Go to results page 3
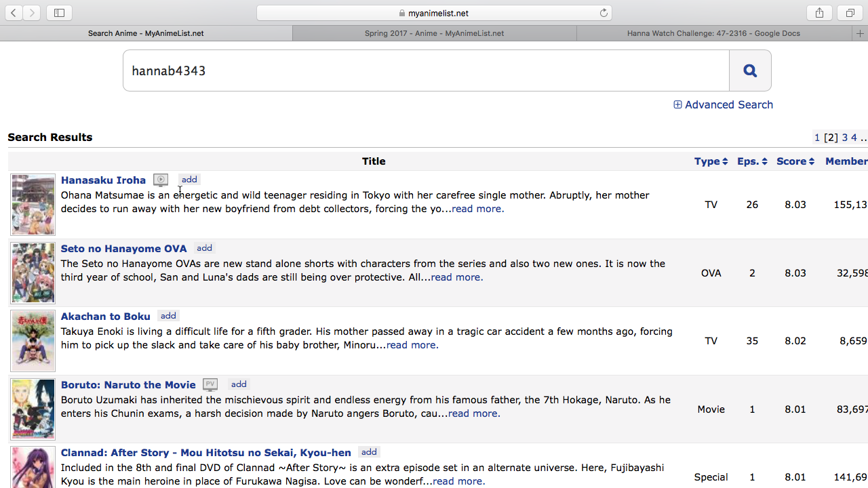The height and width of the screenshot is (488, 868). [x=845, y=138]
